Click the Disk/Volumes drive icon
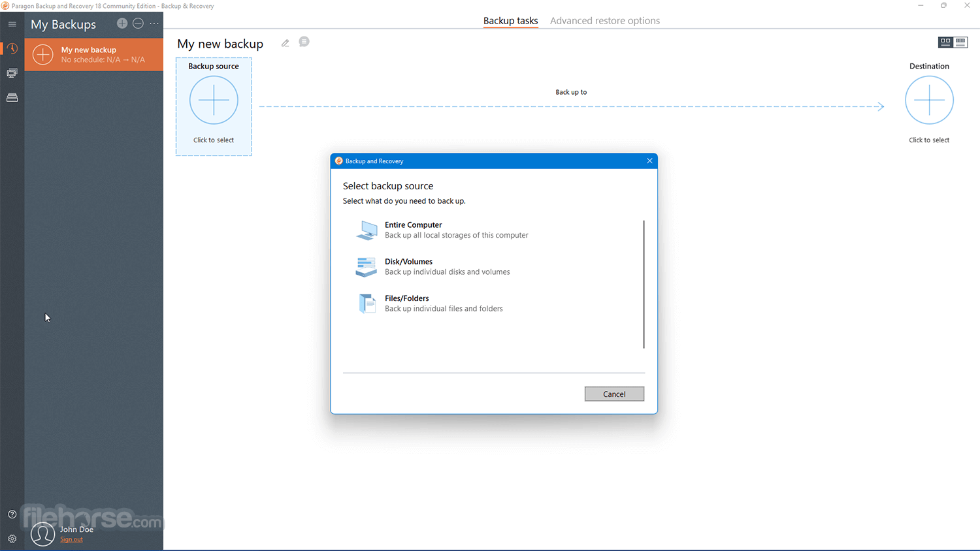980x551 pixels. [x=366, y=266]
